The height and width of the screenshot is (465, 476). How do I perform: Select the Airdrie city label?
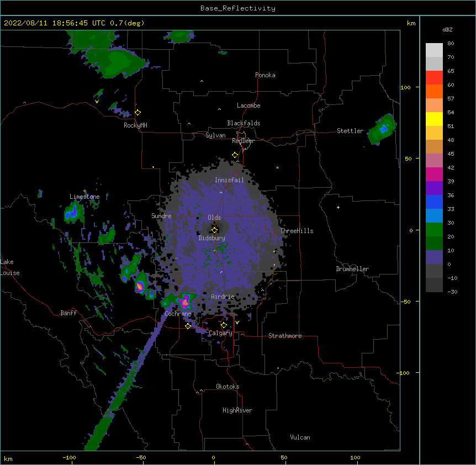(x=223, y=297)
